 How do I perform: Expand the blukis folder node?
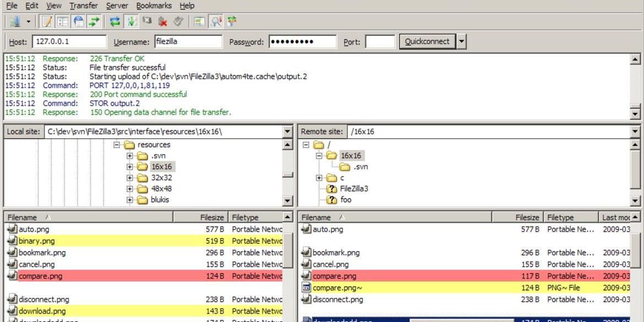pyautogui.click(x=130, y=200)
